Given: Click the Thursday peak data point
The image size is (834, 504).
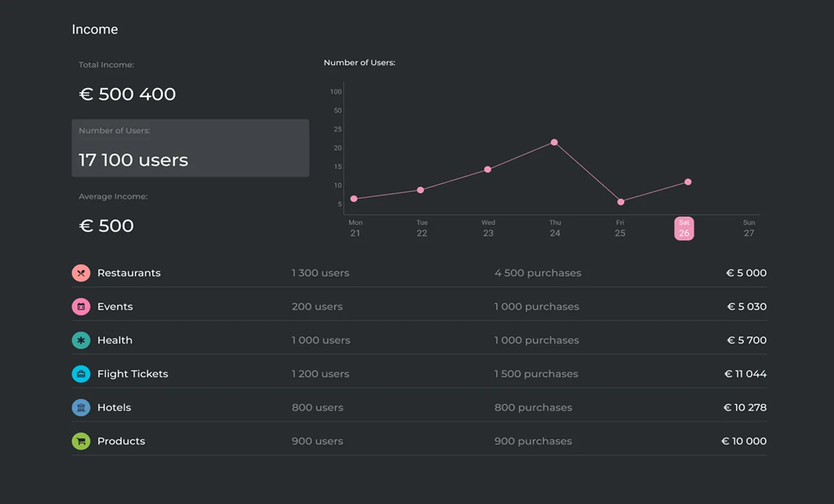Looking at the screenshot, I should point(554,142).
